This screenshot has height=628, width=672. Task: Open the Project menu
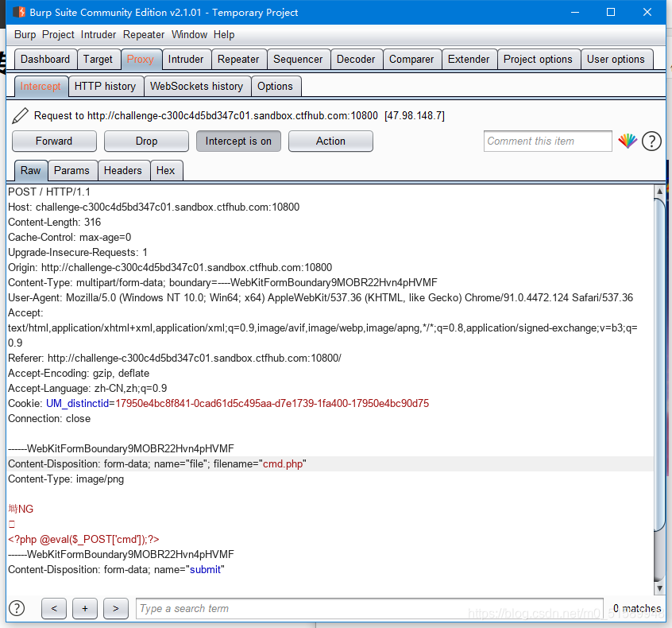click(x=58, y=35)
